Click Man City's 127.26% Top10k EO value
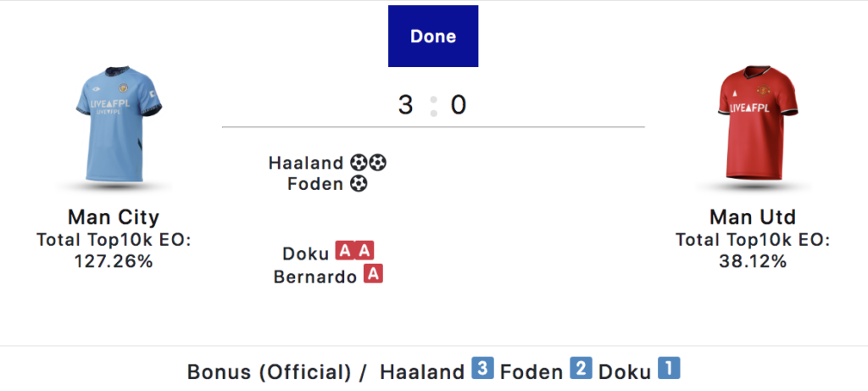The image size is (868, 391). (114, 261)
